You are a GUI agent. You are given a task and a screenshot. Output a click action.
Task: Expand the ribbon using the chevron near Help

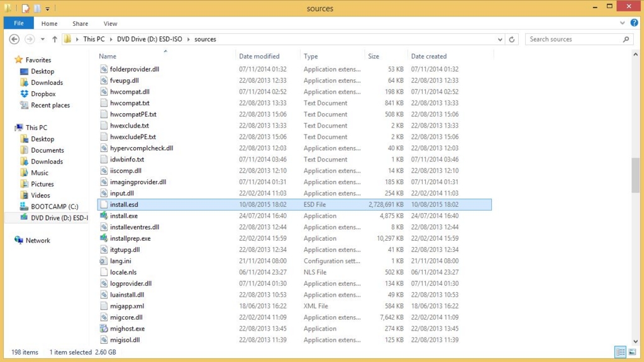click(x=623, y=23)
